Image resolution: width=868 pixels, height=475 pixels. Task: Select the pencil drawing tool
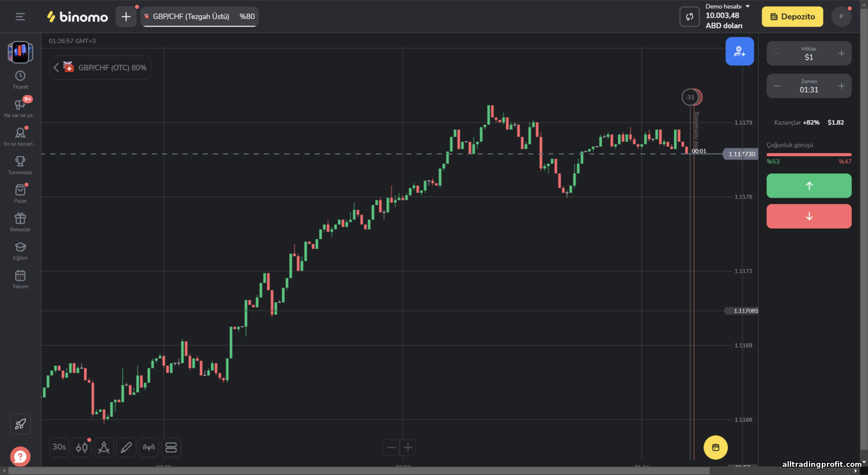click(126, 447)
